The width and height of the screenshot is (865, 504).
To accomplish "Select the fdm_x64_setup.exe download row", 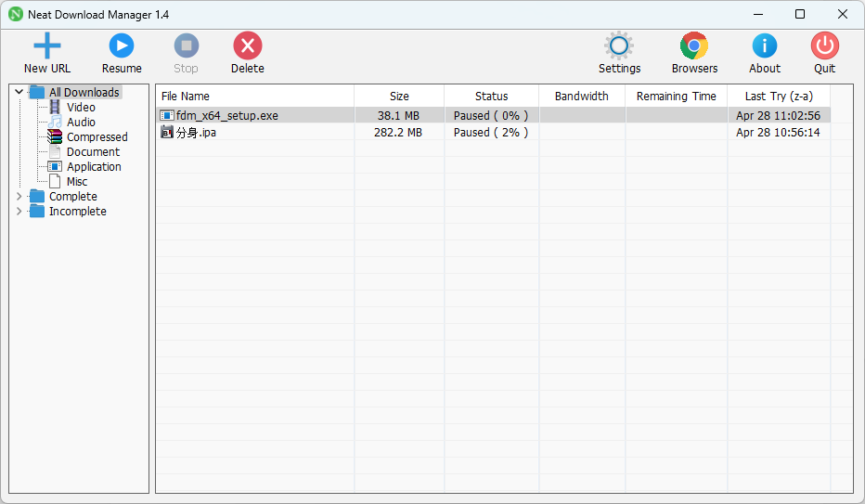I will pos(227,116).
